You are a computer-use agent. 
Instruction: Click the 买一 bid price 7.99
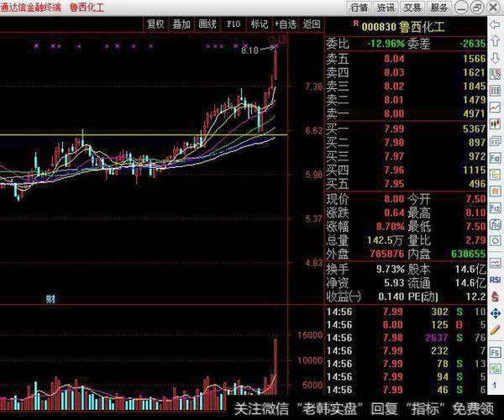tap(394, 129)
